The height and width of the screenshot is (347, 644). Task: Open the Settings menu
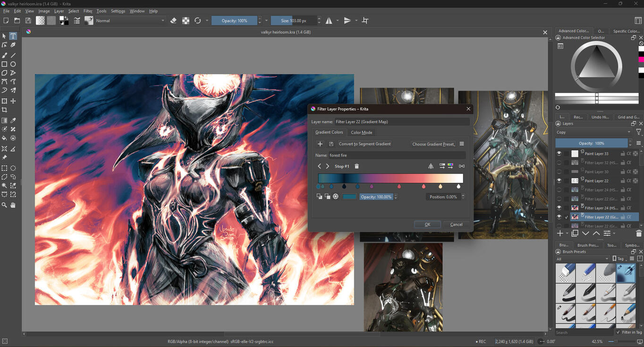(118, 11)
